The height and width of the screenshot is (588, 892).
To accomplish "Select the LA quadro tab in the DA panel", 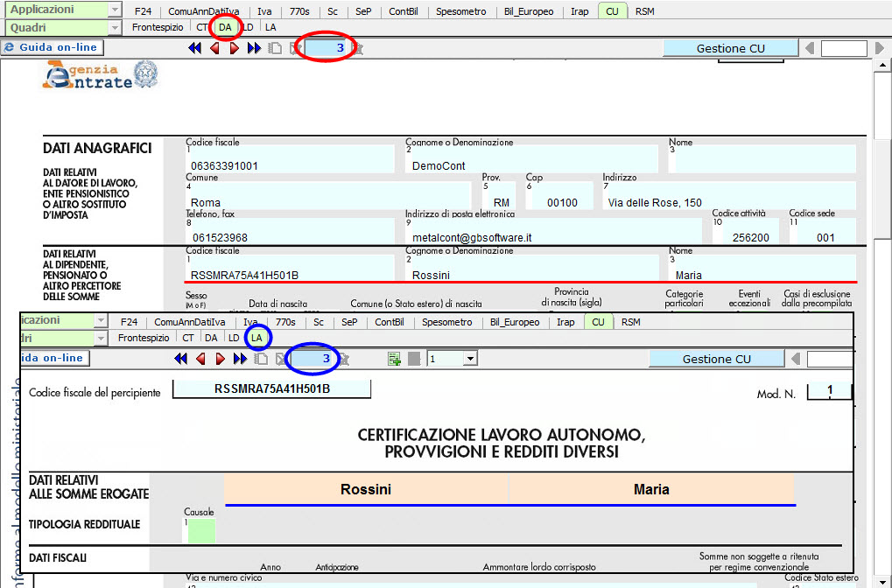I will (270, 27).
